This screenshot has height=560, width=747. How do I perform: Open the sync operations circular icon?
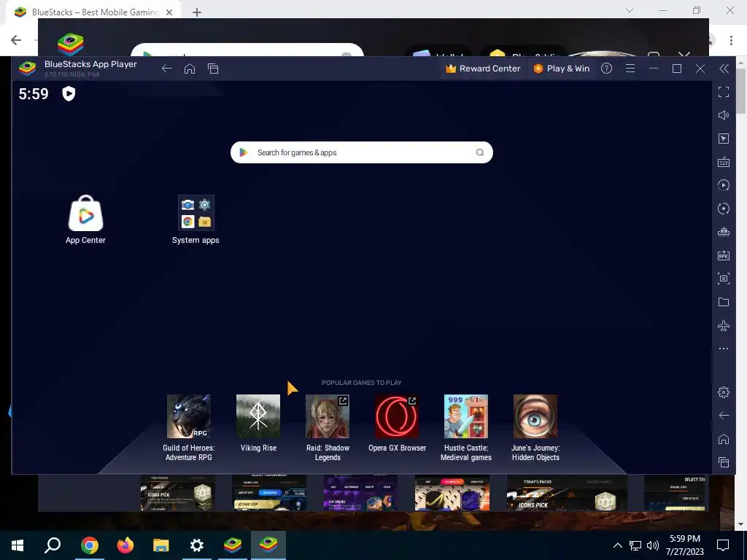point(724,209)
